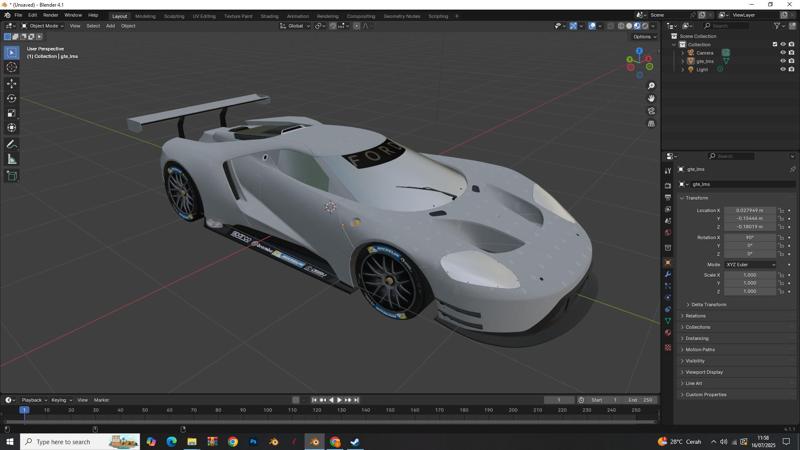Image resolution: width=800 pixels, height=450 pixels.
Task: Select the Cursor tool
Action: (12, 67)
